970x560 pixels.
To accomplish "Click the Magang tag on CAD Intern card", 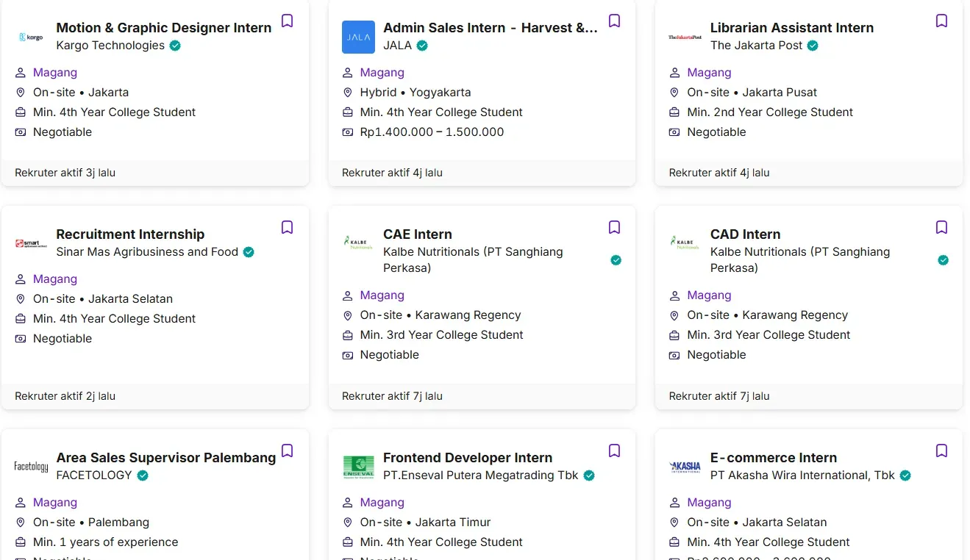I will [709, 295].
